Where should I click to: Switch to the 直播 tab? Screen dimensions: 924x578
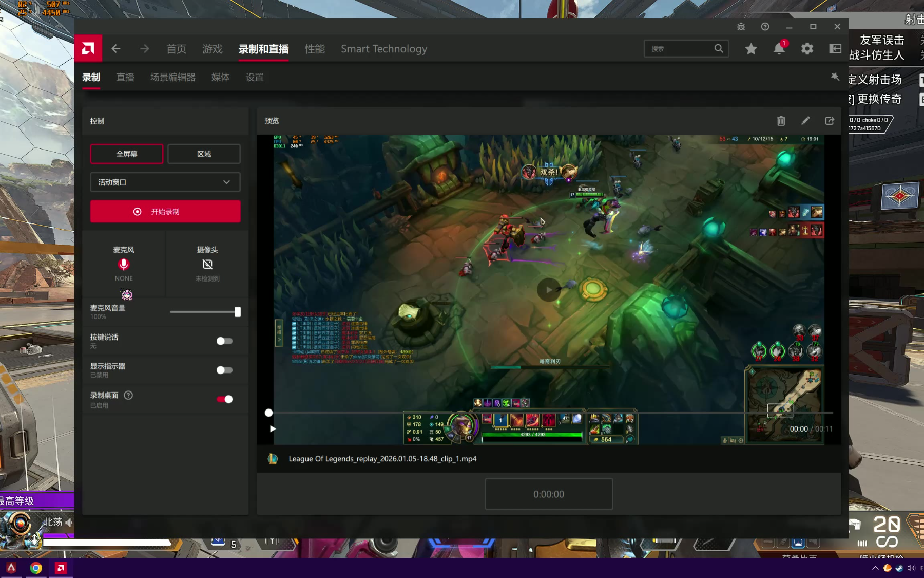125,77
